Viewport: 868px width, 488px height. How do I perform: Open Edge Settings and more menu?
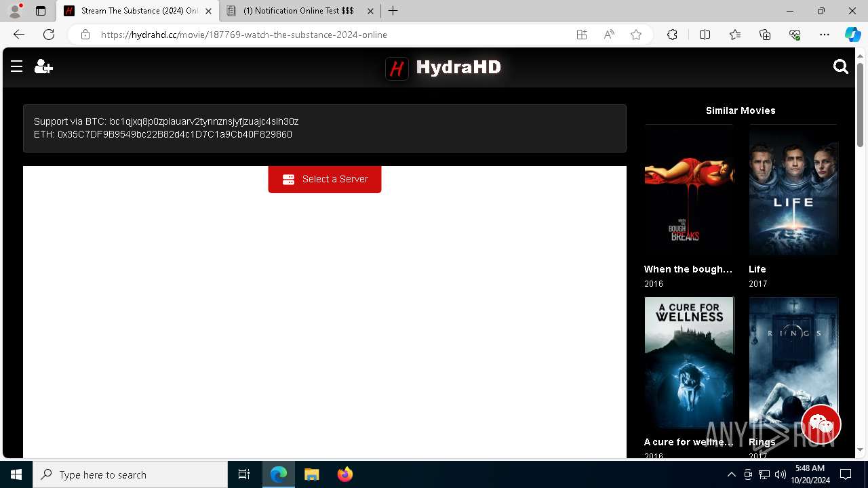point(825,35)
